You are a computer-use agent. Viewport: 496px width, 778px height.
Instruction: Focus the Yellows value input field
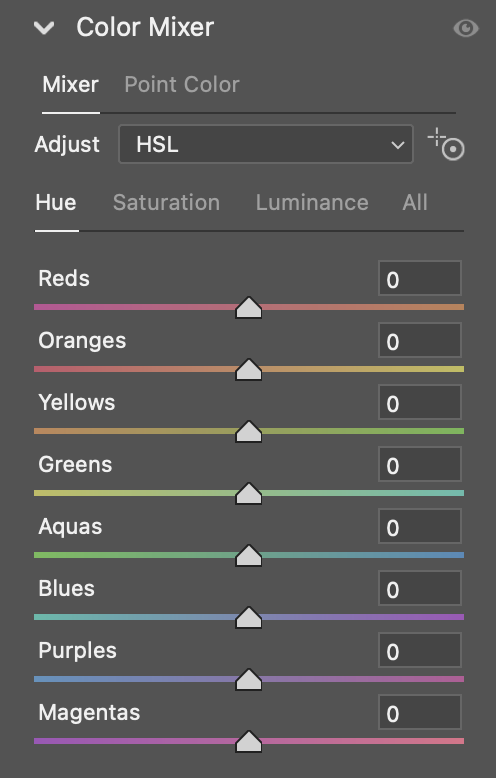pyautogui.click(x=420, y=402)
